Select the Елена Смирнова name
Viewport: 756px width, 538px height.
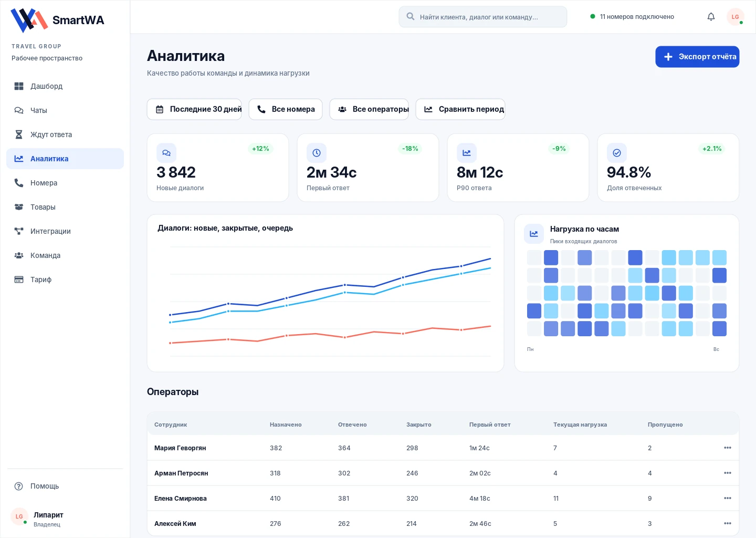(181, 499)
